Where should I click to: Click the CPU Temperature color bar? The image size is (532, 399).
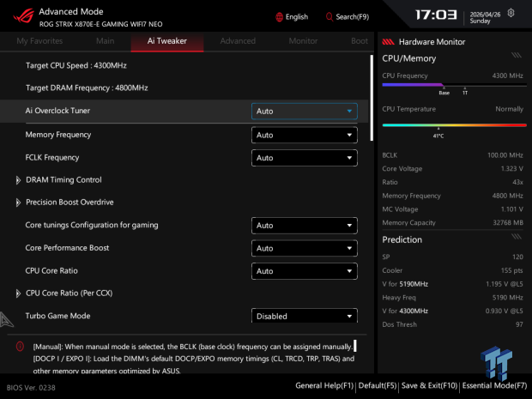454,125
